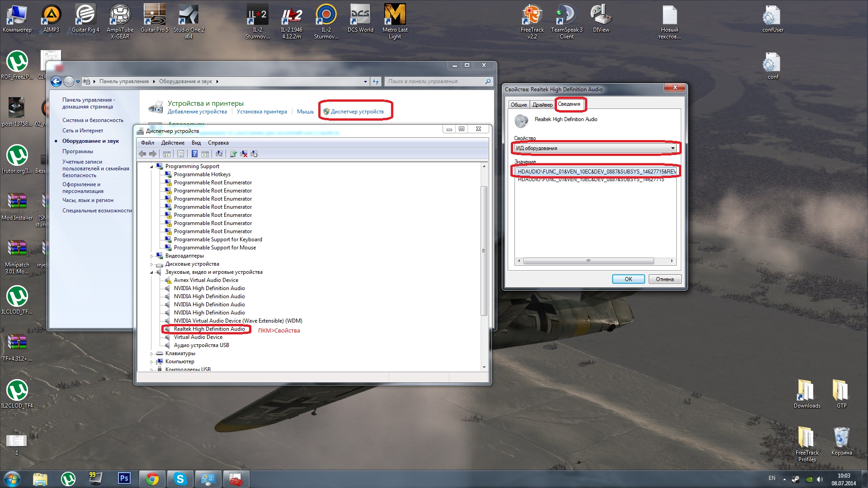Viewport: 868px width, 488px height.
Task: Click the refresh button next to address bar
Action: click(376, 81)
